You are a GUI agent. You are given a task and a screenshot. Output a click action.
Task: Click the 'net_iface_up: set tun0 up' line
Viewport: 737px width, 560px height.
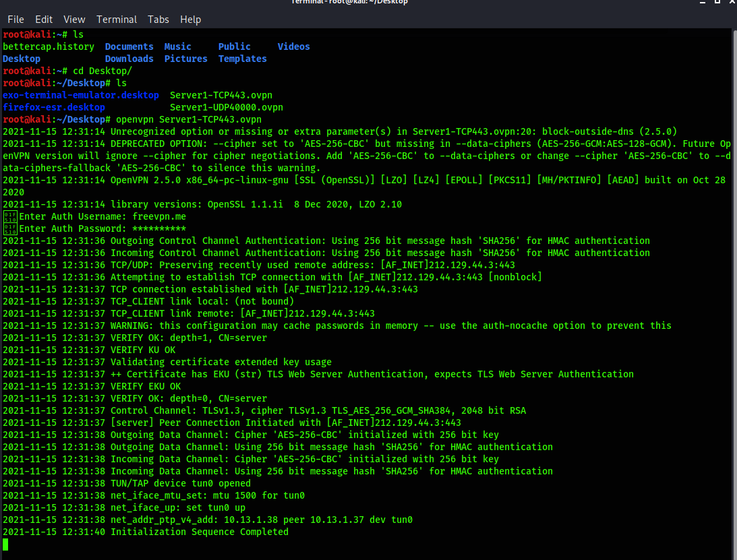[124, 507]
